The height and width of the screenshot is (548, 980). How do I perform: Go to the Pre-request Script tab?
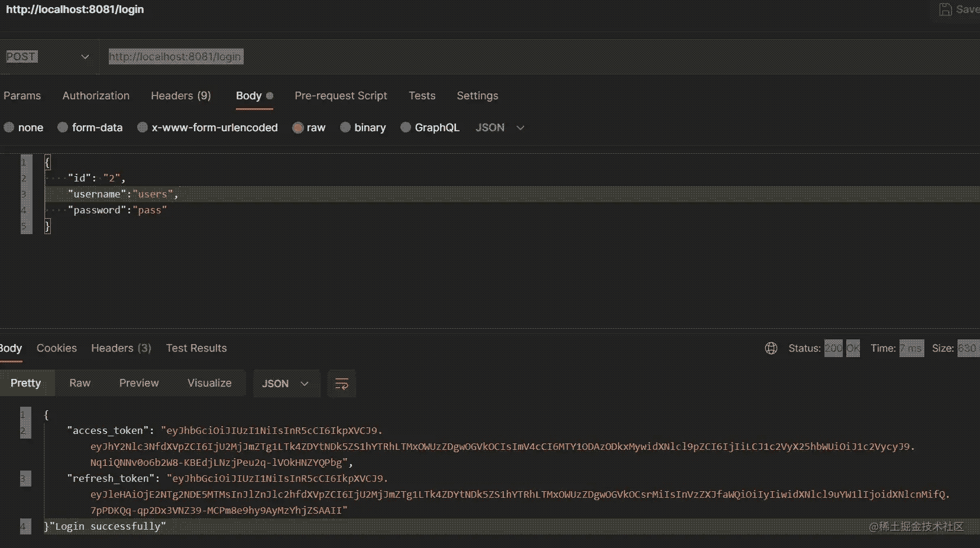click(341, 96)
